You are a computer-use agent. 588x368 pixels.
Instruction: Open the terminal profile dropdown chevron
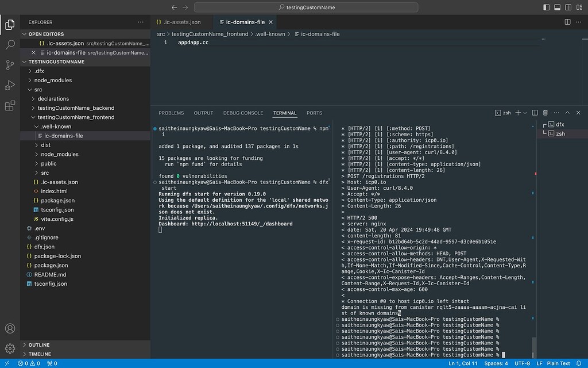(x=524, y=113)
